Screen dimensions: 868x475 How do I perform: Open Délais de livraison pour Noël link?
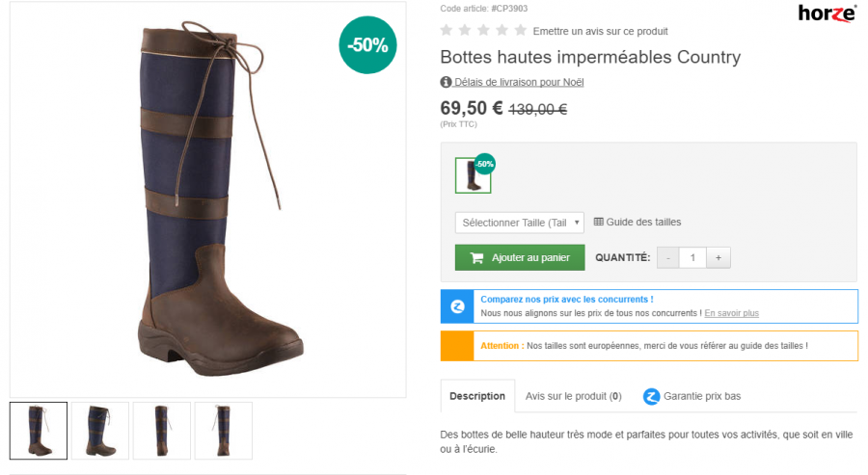pos(519,82)
